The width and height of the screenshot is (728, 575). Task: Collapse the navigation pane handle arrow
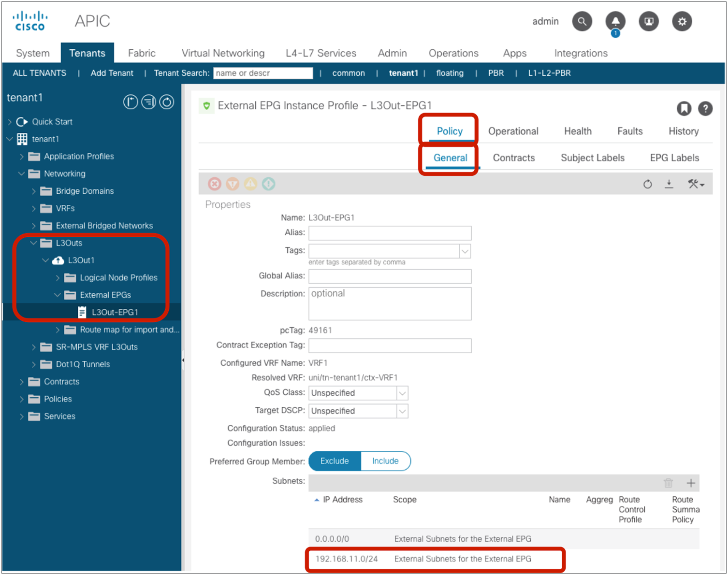(183, 360)
